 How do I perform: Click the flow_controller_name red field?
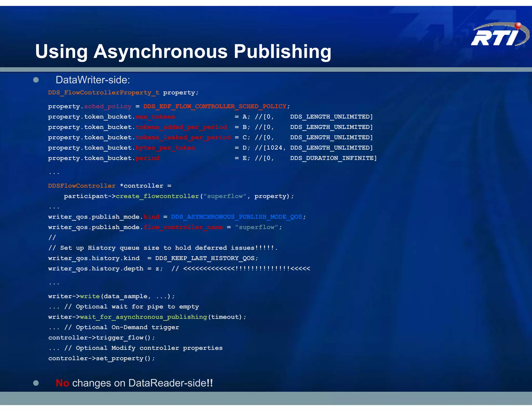(183, 227)
